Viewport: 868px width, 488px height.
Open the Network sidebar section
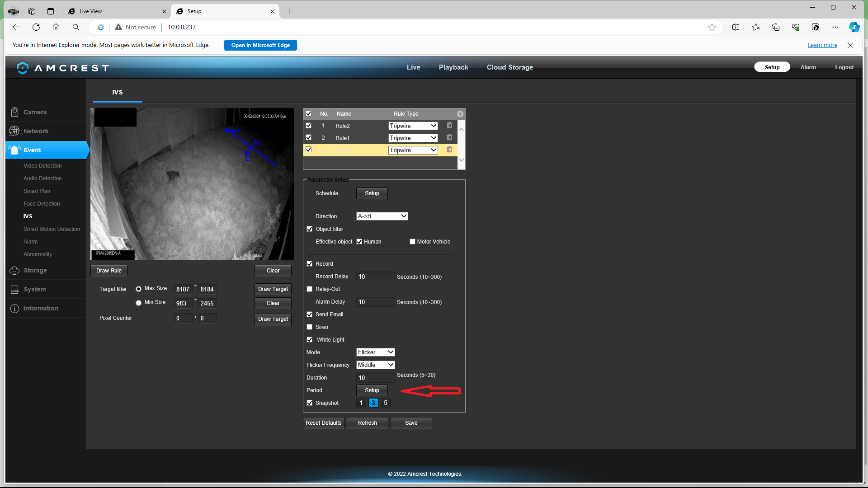pyautogui.click(x=36, y=131)
